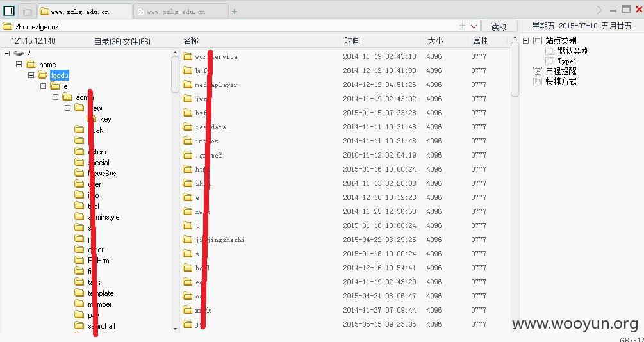The image size is (644, 342).
Task: Select the special folder in tree
Action: point(99,163)
